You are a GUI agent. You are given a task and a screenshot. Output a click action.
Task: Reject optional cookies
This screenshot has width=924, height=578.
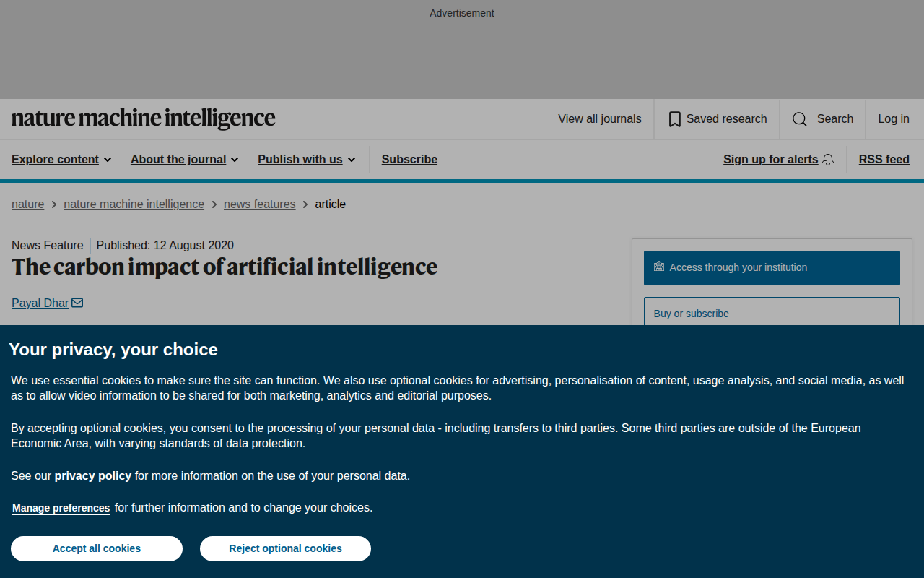coord(285,548)
